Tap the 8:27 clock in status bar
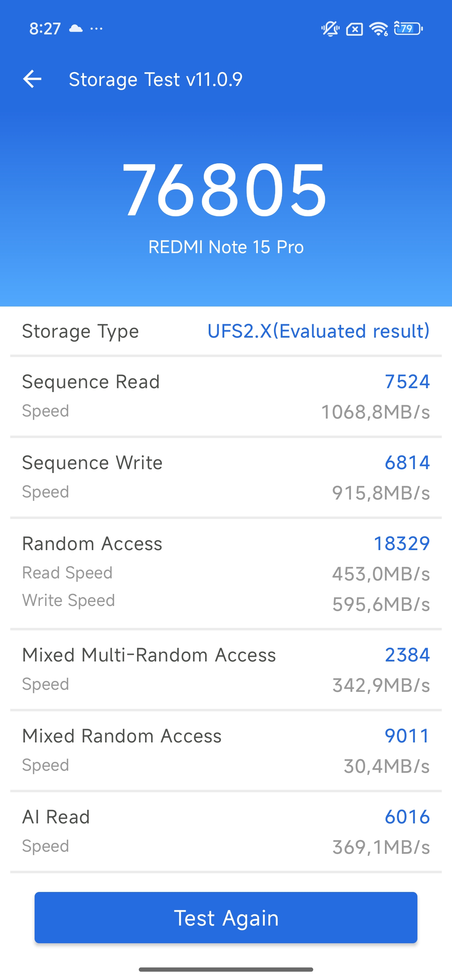This screenshot has height=980, width=452. [45, 29]
